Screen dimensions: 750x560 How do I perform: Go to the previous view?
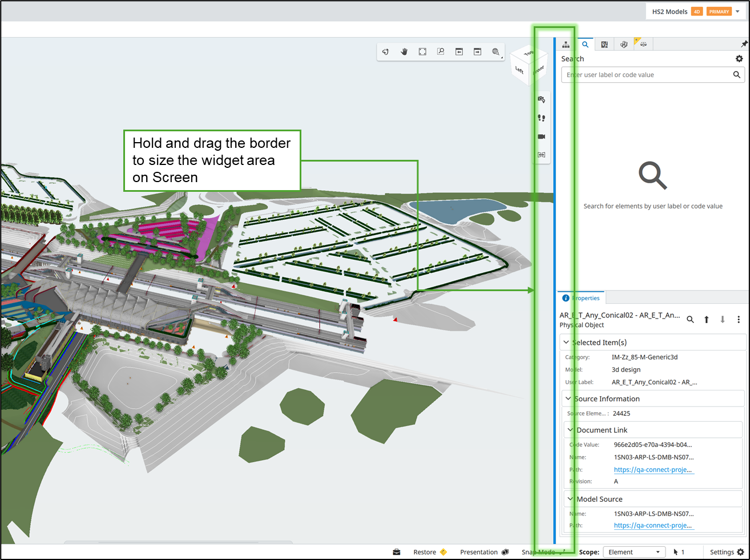(x=459, y=52)
